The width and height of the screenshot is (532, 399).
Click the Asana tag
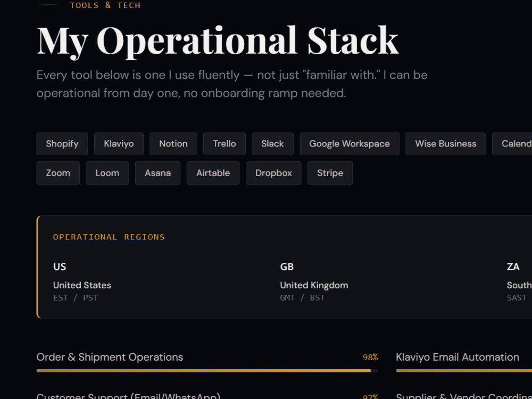point(158,173)
